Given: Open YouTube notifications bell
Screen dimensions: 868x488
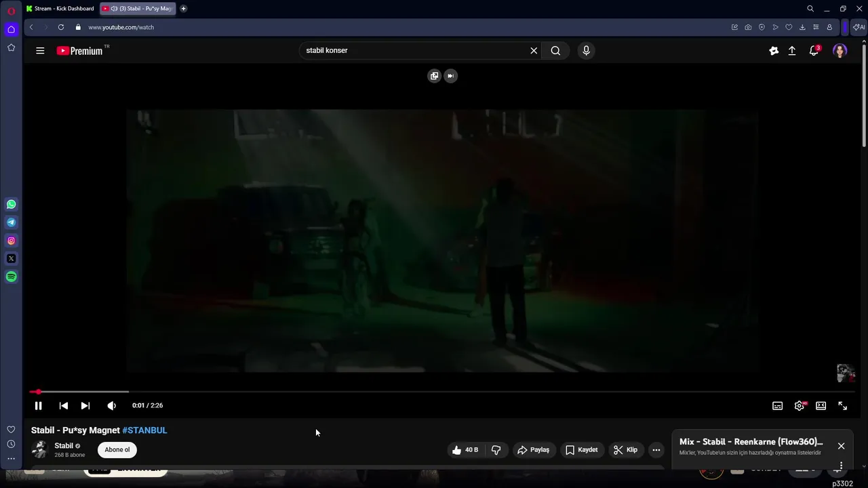Looking at the screenshot, I should [814, 50].
